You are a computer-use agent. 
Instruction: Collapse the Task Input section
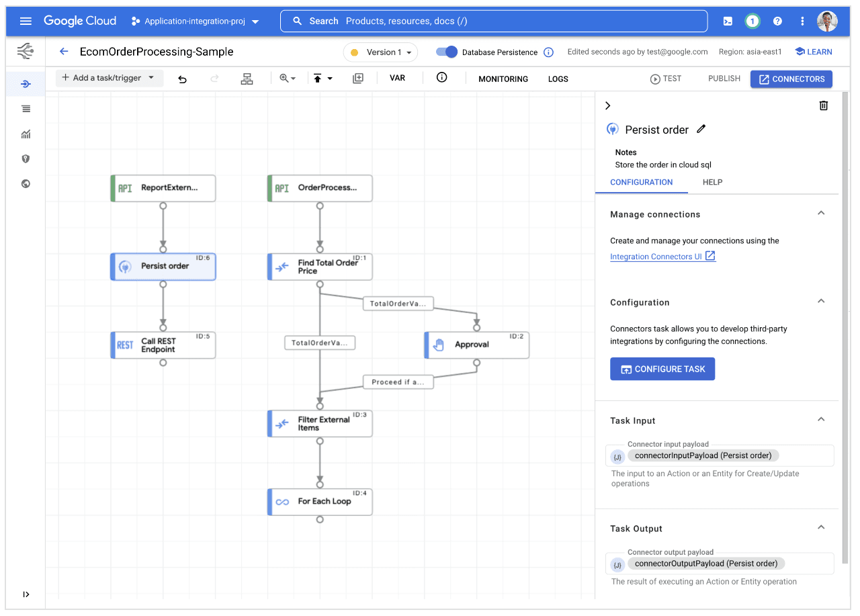click(x=821, y=419)
